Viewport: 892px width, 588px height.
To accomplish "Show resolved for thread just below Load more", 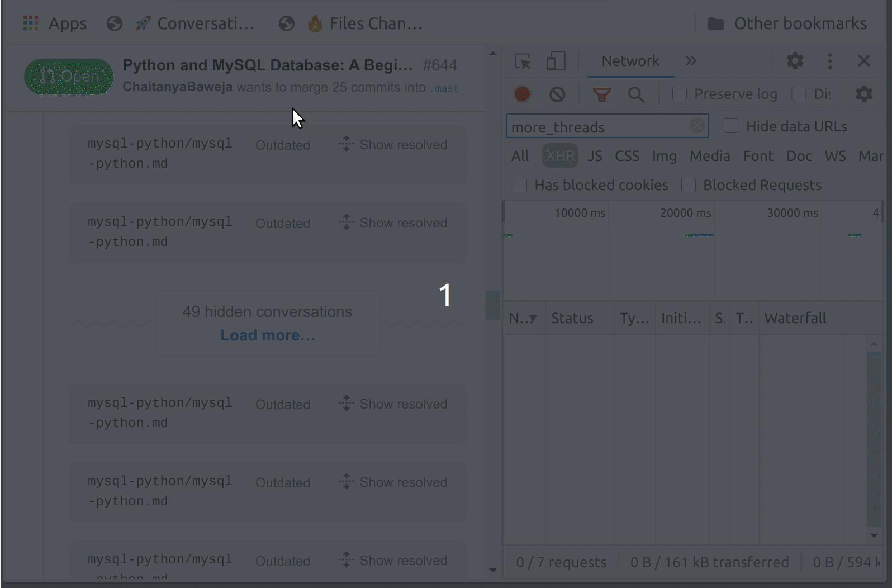I will [x=393, y=404].
